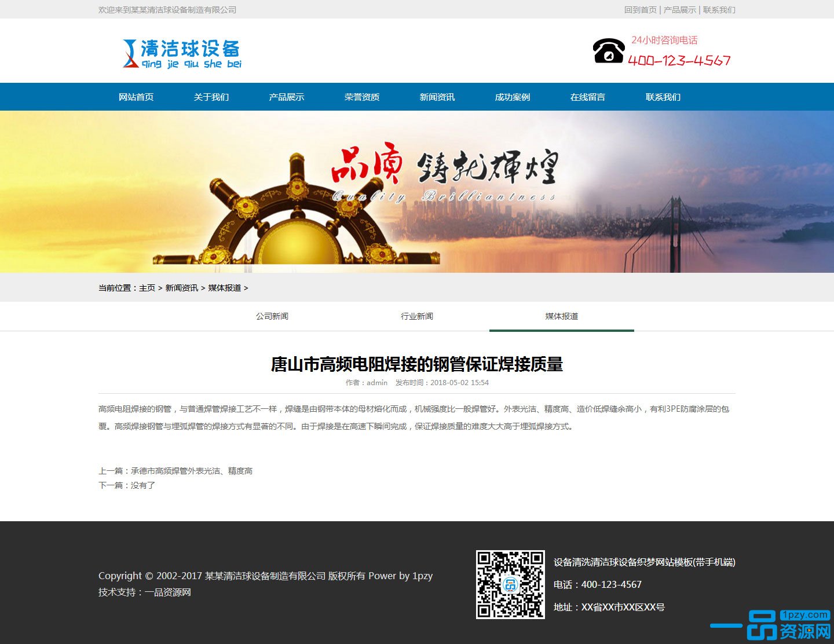Click the article title 唐山市高频电阻焊接的钢管保证焊接质量
This screenshot has width=834, height=644.
(417, 364)
